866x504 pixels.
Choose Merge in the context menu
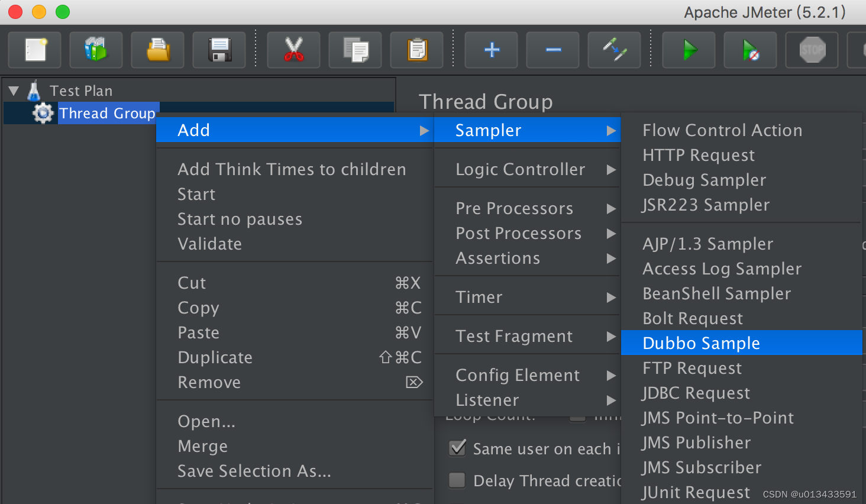coord(295,446)
